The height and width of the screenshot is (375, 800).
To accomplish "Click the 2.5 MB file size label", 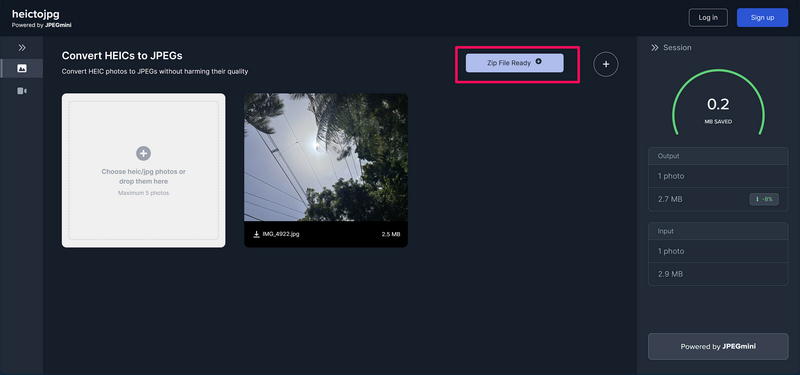I will (x=391, y=234).
